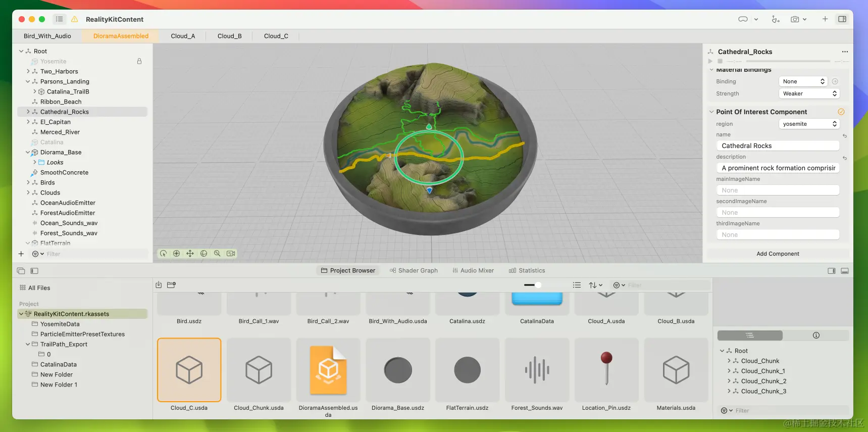Viewport: 868px width, 432px height.
Task: Collapse the TrailPath_Export folder
Action: (x=28, y=344)
